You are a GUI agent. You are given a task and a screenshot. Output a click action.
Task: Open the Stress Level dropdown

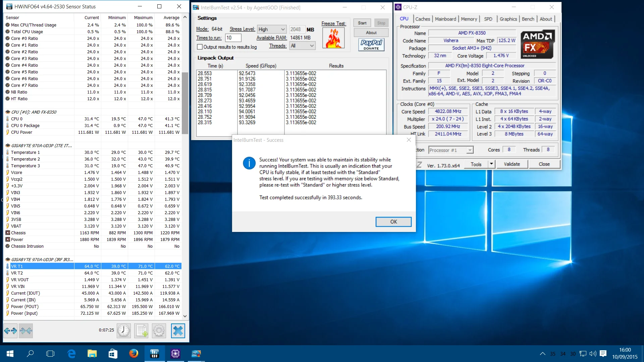click(272, 29)
